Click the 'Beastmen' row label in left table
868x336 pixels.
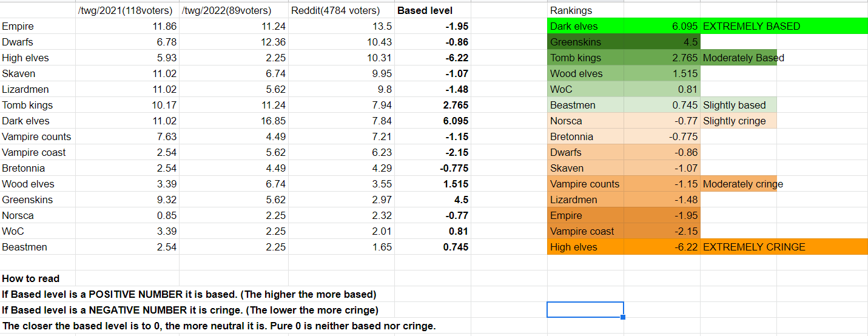pyautogui.click(x=38, y=247)
